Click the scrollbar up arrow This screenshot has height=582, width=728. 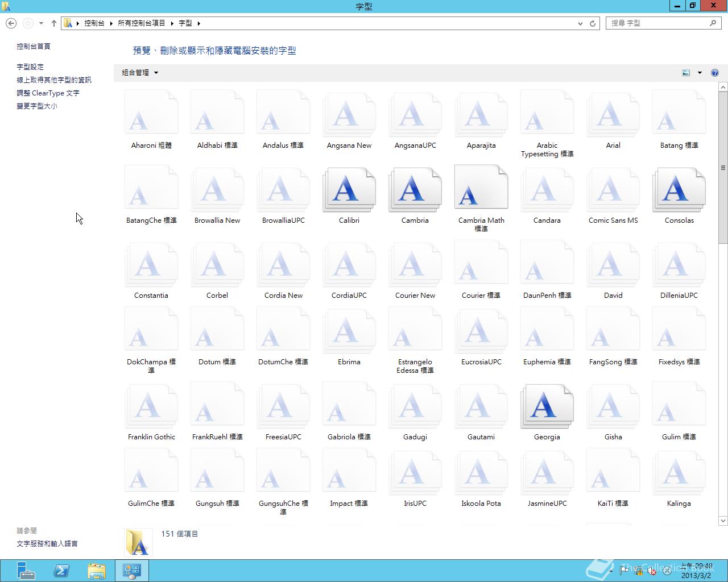(723, 87)
